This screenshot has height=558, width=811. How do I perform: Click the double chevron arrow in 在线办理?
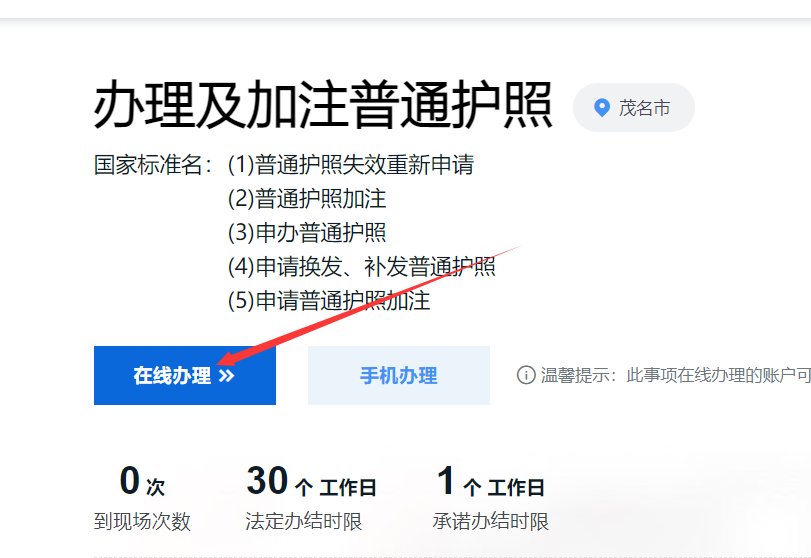click(x=227, y=376)
